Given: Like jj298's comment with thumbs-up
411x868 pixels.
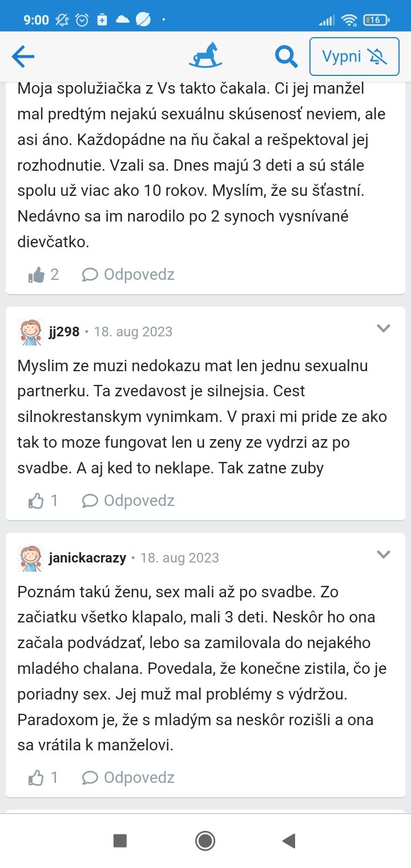Looking at the screenshot, I should pos(37,501).
